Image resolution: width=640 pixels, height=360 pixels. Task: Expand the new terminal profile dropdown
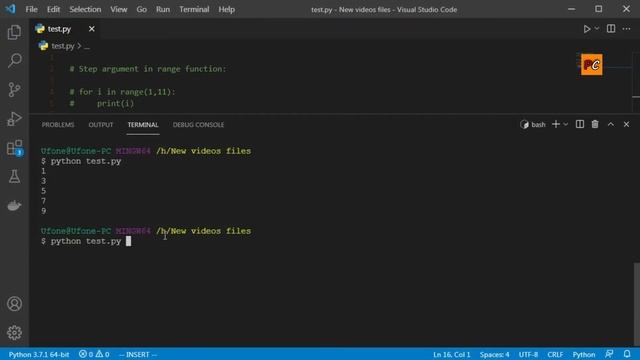pos(566,124)
